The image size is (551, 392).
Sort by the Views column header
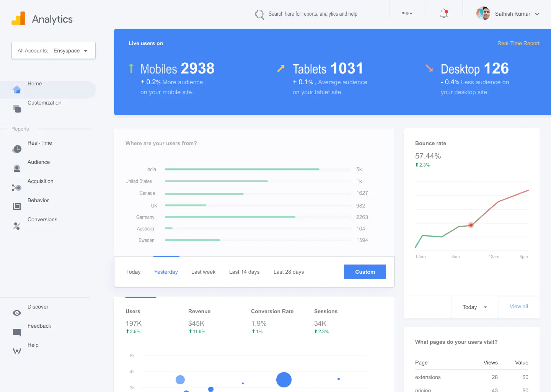tap(491, 363)
